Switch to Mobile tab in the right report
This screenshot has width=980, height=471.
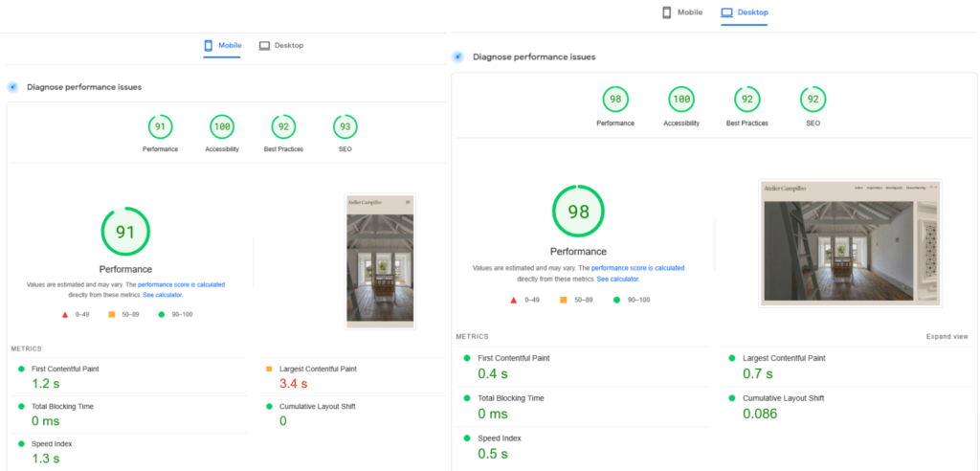coord(682,12)
